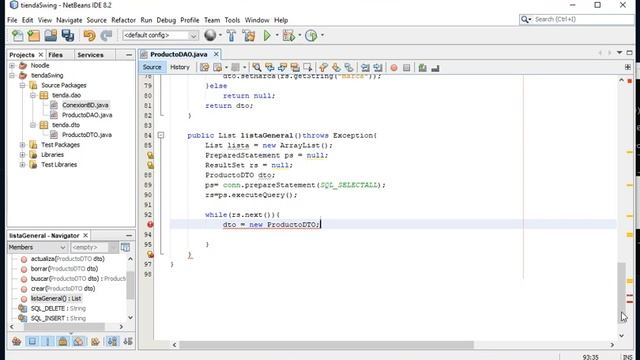The image size is (640, 360).
Task: Click the warning lightbulb beside PreparedStatement line
Action: [x=150, y=155]
